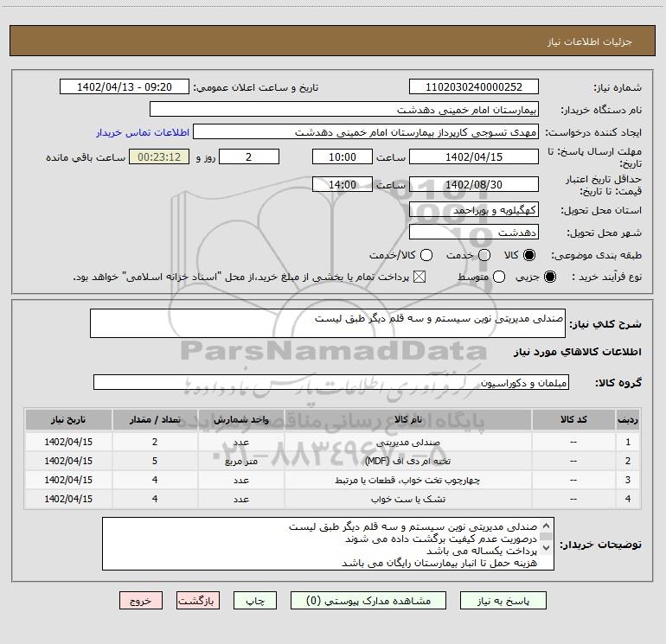Viewport: 666px width, 644px height.
Task: Open مشاهده مدارک پیوستی (0) button
Action: point(368,601)
